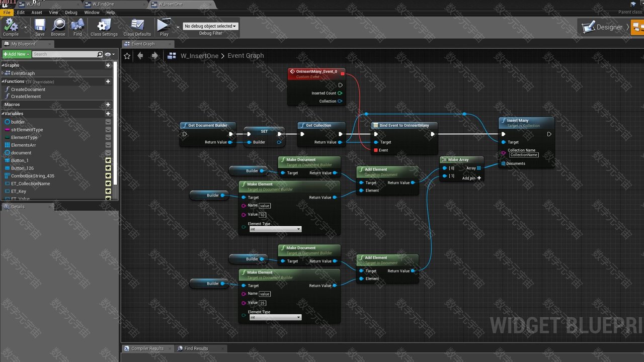Click the My Blueprint panel scrollbar
644x362 pixels.
[x=116, y=123]
